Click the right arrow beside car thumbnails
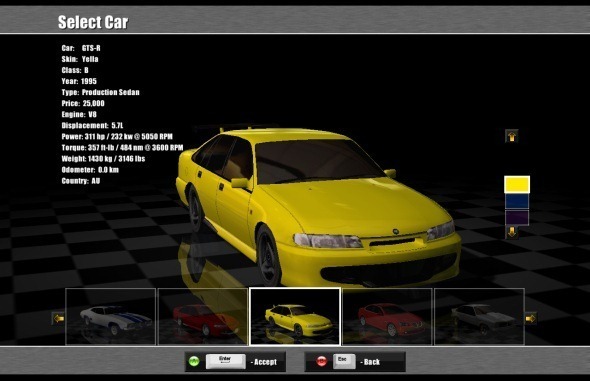This screenshot has width=590, height=381. pos(531,319)
